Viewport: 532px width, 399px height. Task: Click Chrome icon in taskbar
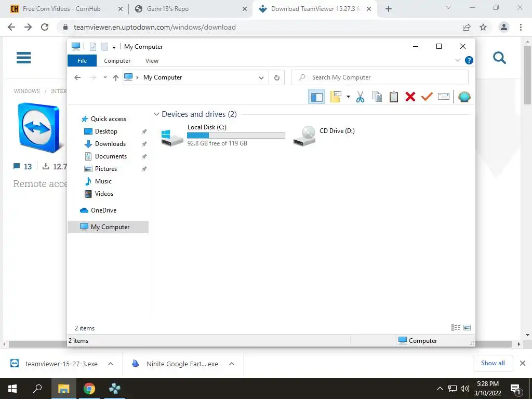[x=89, y=389]
